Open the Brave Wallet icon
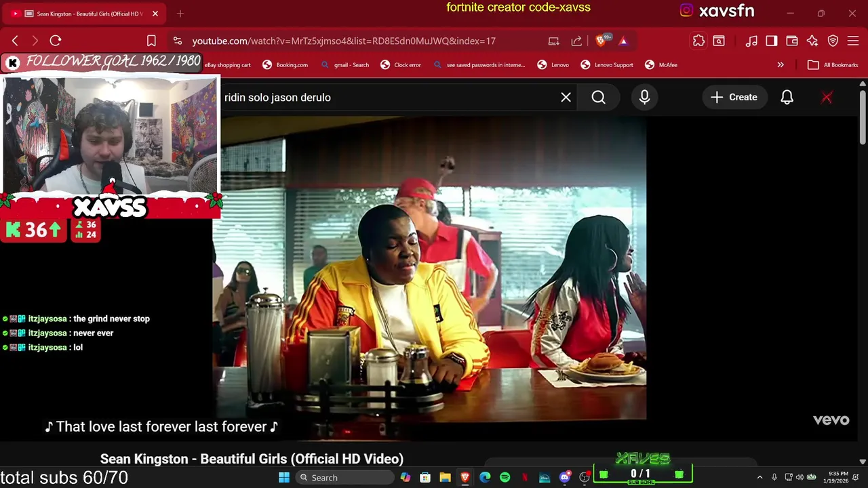Screen dimensions: 868x488 pos(791,41)
